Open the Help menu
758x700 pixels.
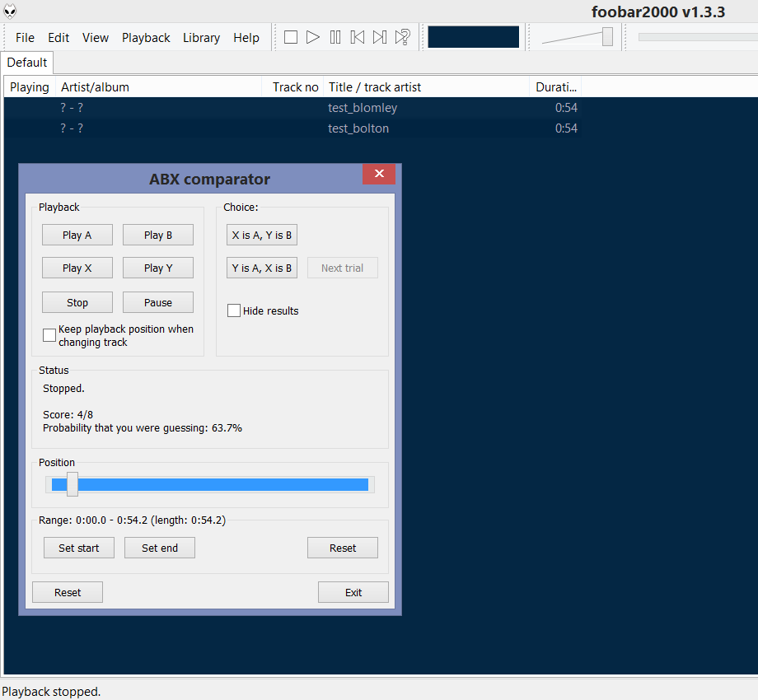pyautogui.click(x=246, y=38)
